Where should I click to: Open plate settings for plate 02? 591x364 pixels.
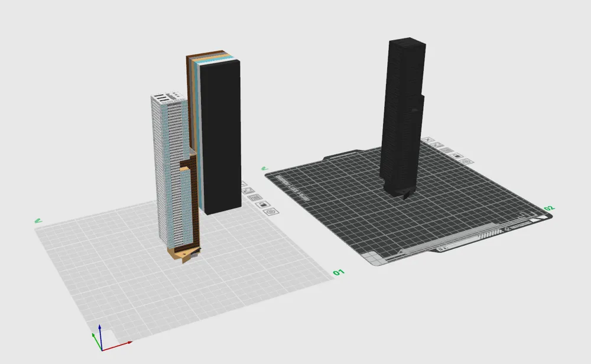point(467,161)
